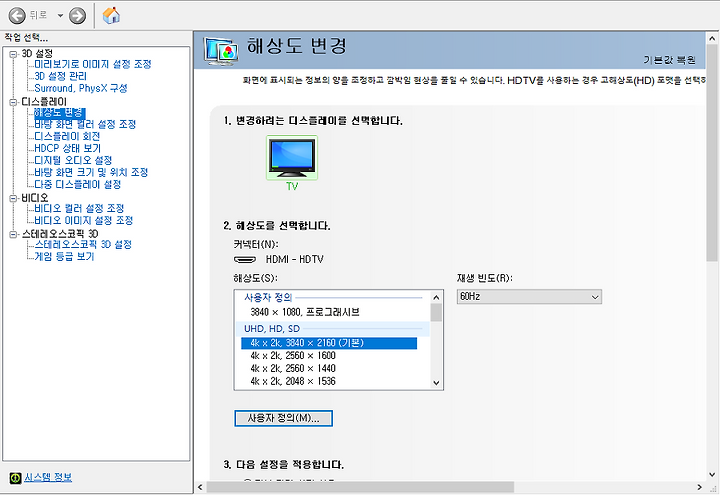The image size is (720, 495).
Task: Collapse the 스테레오스코픽 3D tree node
Action: point(13,234)
